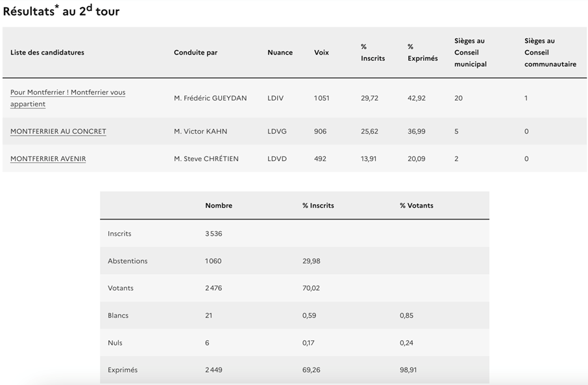Viewport: 588px width, 385px height.
Task: Click the "% Votants" column header
Action: pos(417,205)
